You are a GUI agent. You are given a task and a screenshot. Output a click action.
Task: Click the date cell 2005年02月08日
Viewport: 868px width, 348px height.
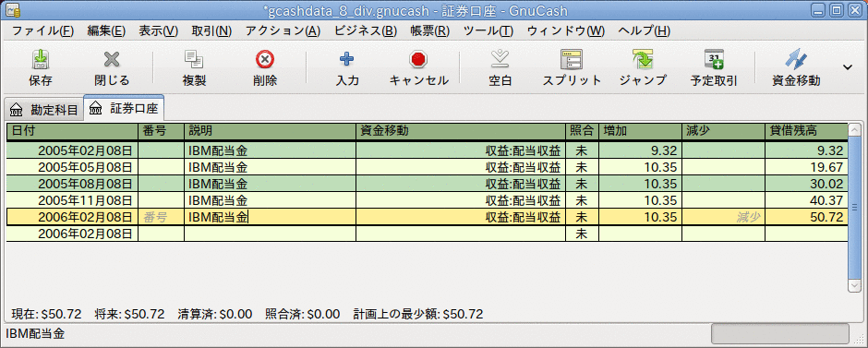73,150
